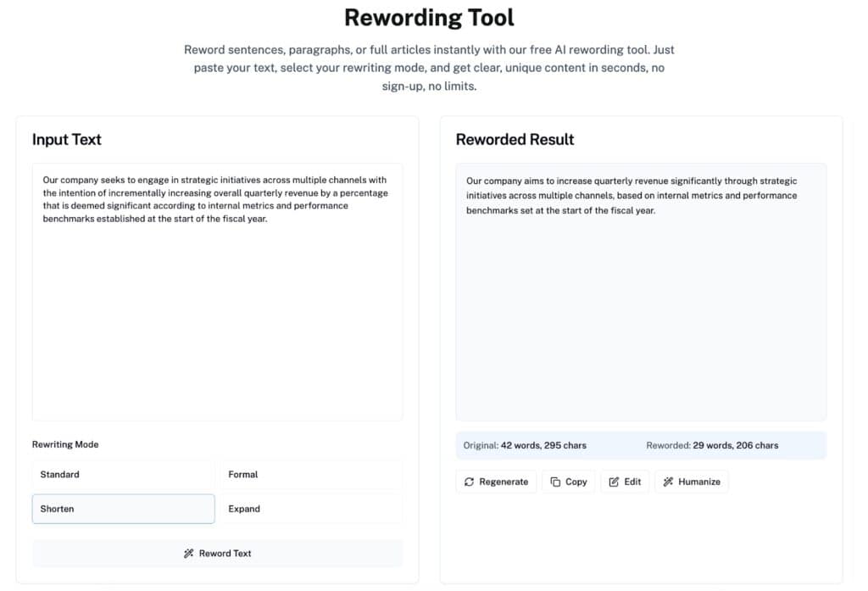Click the Reworded 29 words counter

click(712, 445)
